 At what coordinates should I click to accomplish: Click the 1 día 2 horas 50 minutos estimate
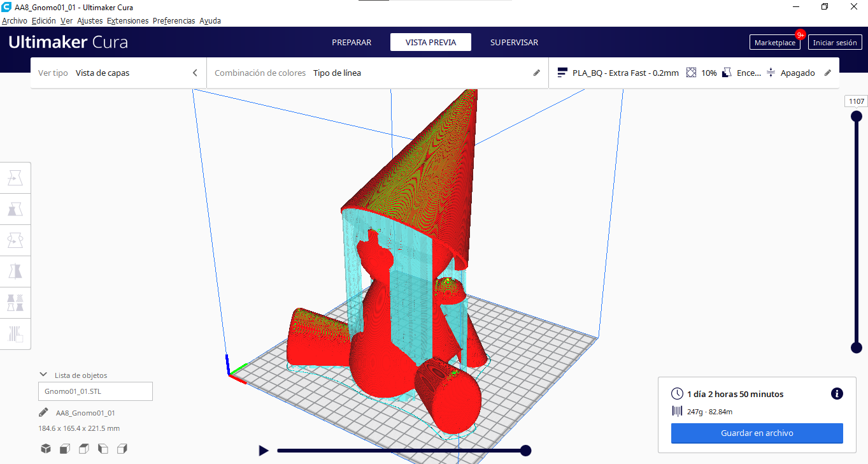[x=736, y=394]
